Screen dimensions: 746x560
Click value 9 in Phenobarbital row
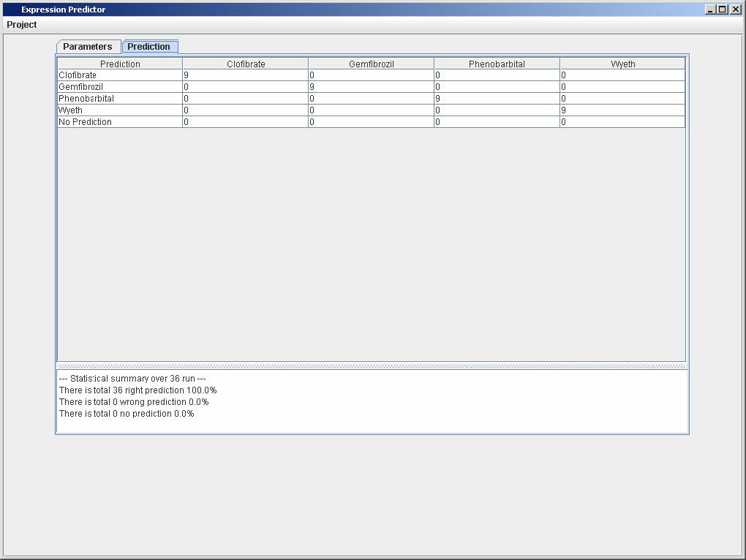(497, 99)
